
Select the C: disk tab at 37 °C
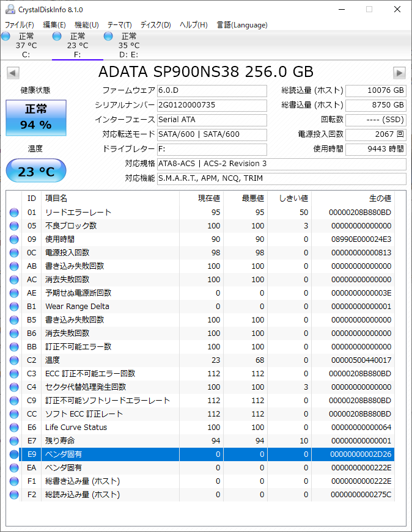[26, 45]
